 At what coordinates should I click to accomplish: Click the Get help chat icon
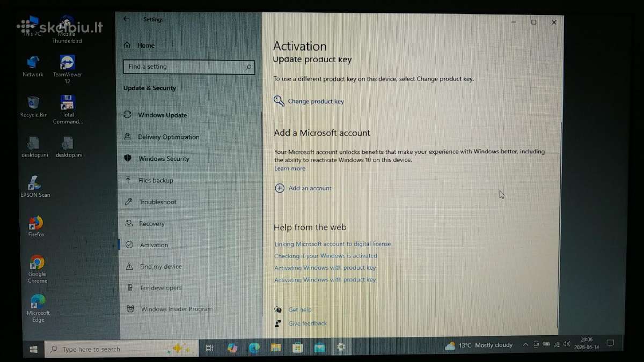click(x=278, y=309)
